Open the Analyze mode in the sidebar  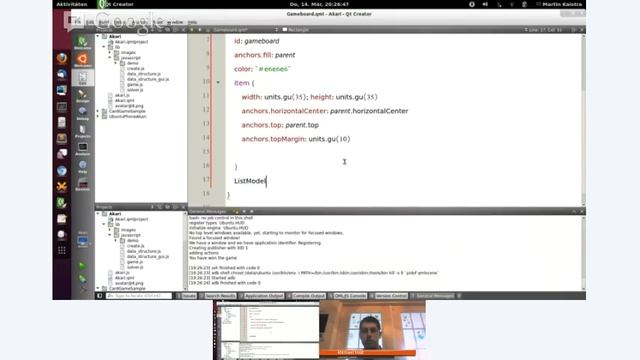tap(82, 149)
